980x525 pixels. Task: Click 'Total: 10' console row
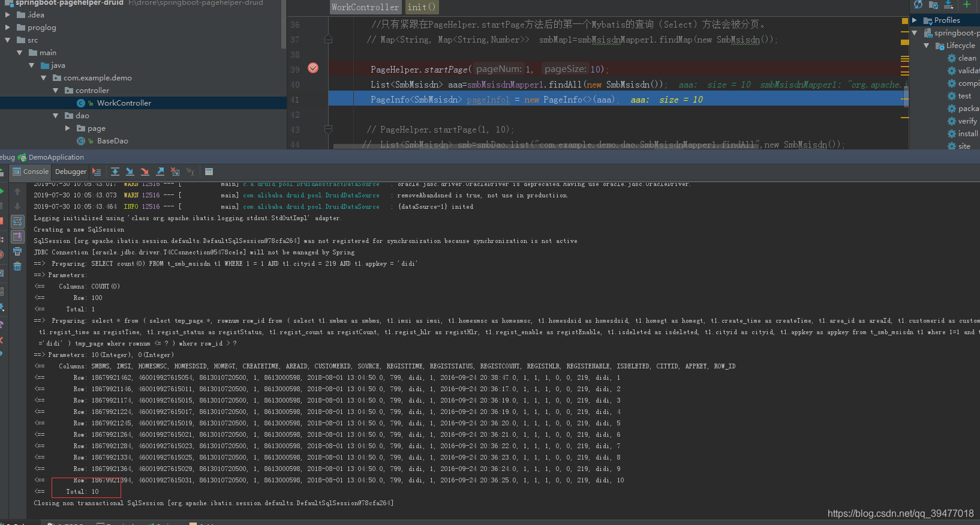coord(82,492)
